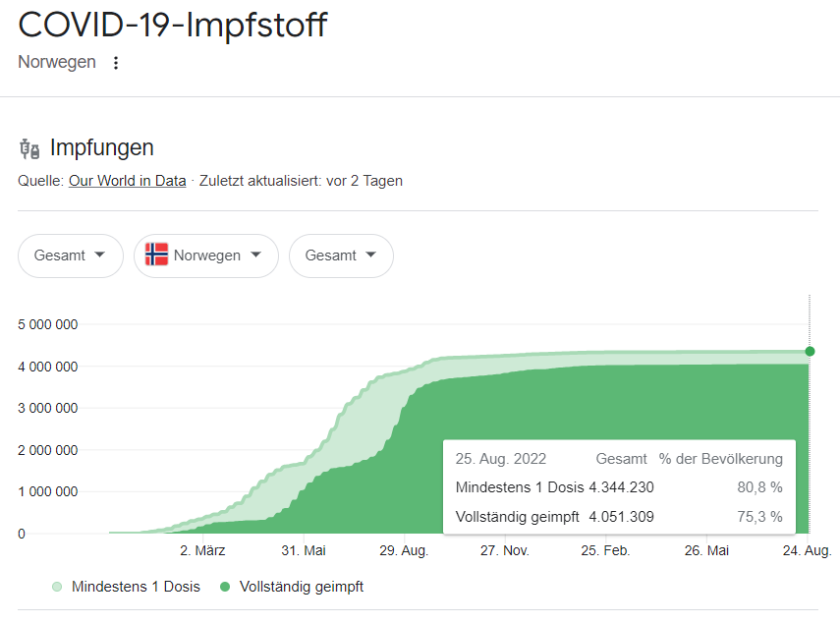This screenshot has width=840, height=624.
Task: Click the light green Mindestens 1 Dosis dot
Action: [57, 587]
